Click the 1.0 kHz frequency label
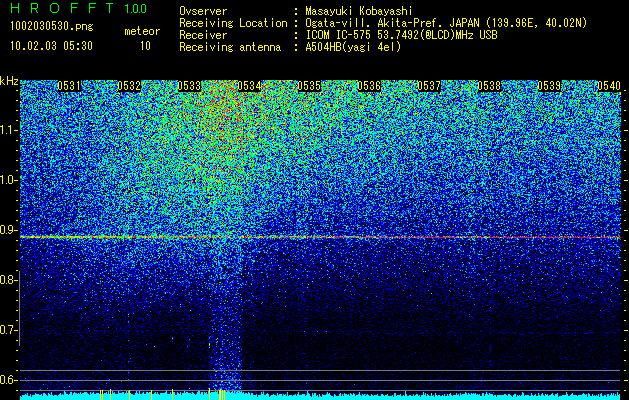Viewport: 629px width, 400px height. coord(9,180)
